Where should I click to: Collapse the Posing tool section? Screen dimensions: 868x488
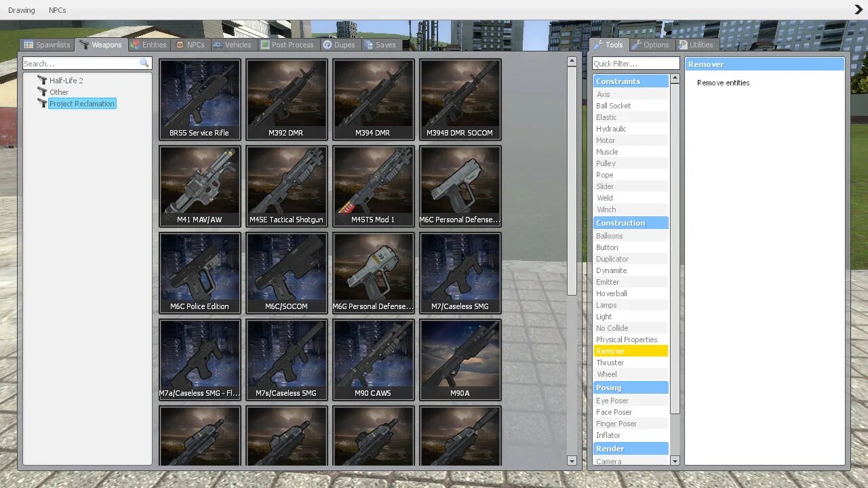click(631, 387)
